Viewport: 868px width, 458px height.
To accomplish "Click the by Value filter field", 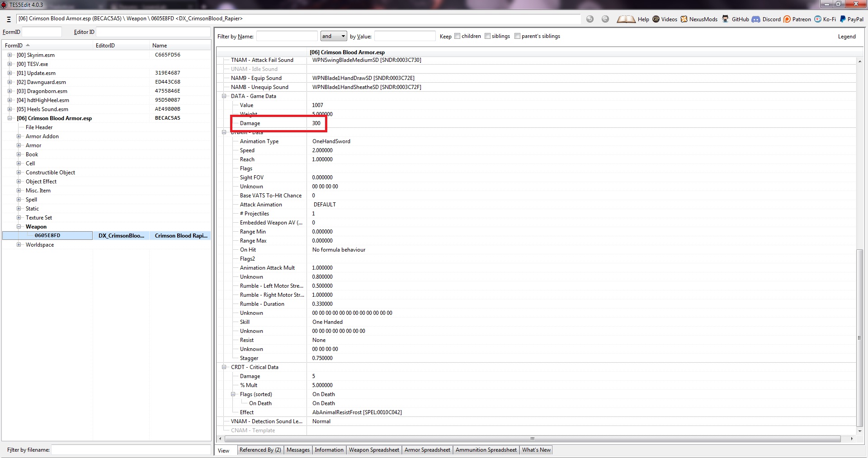I will point(405,36).
